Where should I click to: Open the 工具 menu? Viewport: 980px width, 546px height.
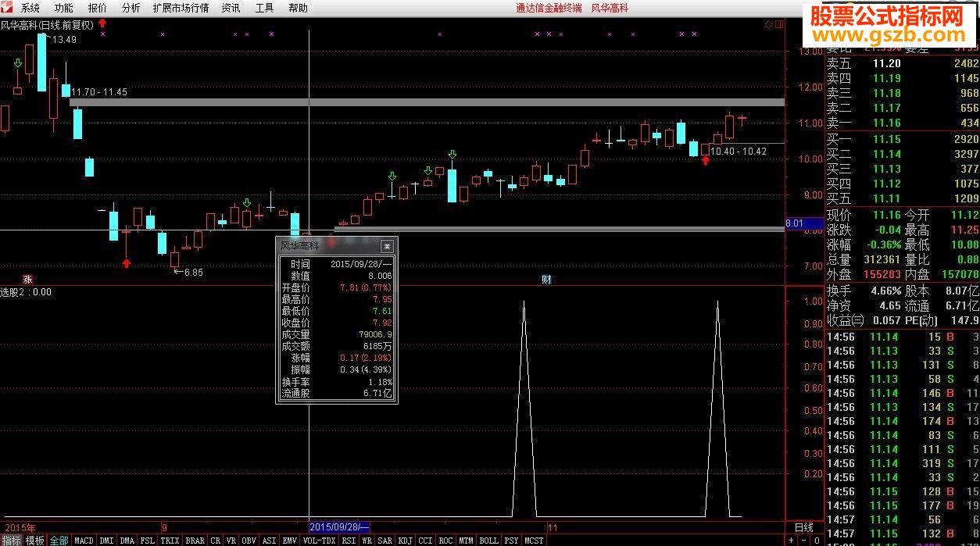tap(264, 8)
